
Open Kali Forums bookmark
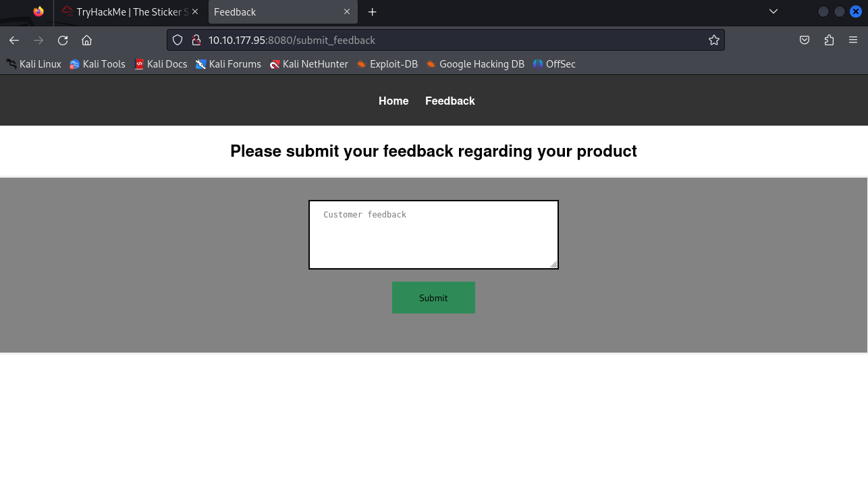pos(228,64)
